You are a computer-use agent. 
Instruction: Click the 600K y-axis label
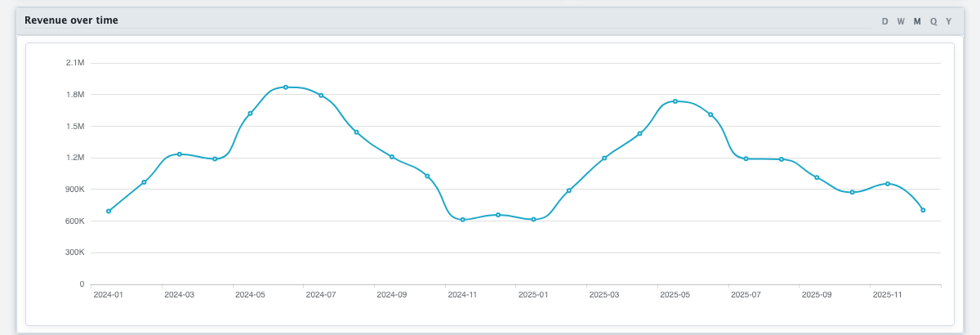[x=75, y=221]
